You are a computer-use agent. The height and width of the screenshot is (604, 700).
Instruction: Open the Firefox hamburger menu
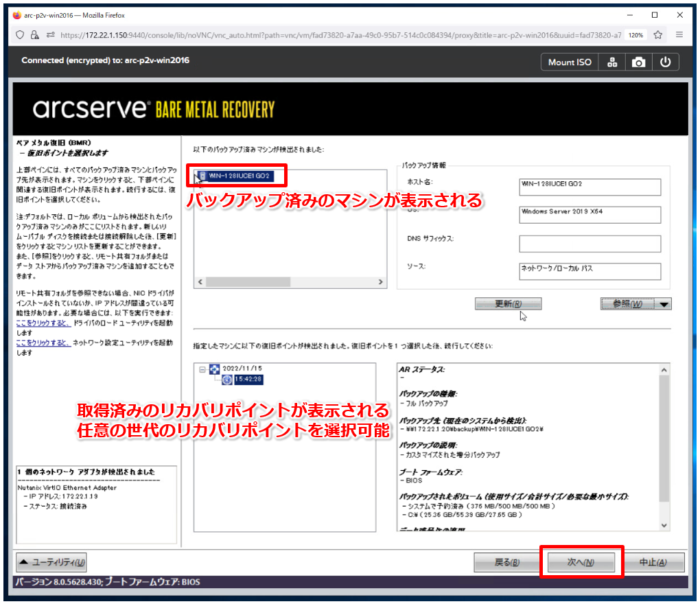pyautogui.click(x=679, y=34)
